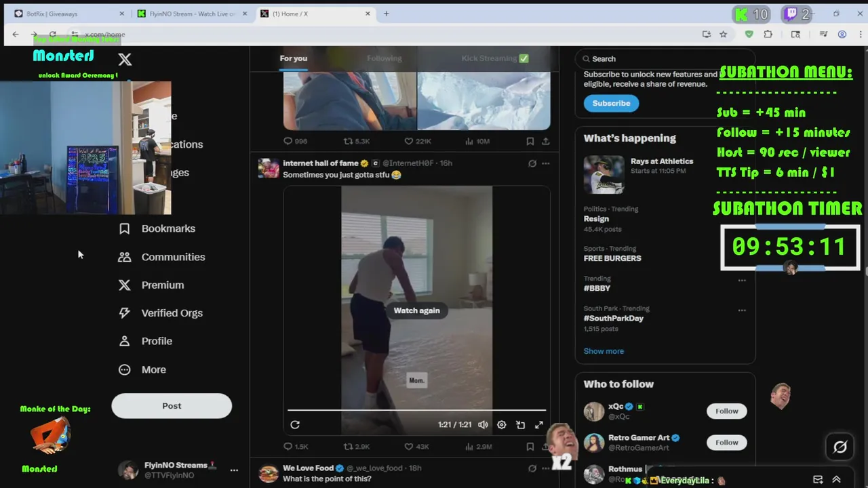The width and height of the screenshot is (868, 488).
Task: Reply to the post with 1.5K replies
Action: [x=296, y=447]
